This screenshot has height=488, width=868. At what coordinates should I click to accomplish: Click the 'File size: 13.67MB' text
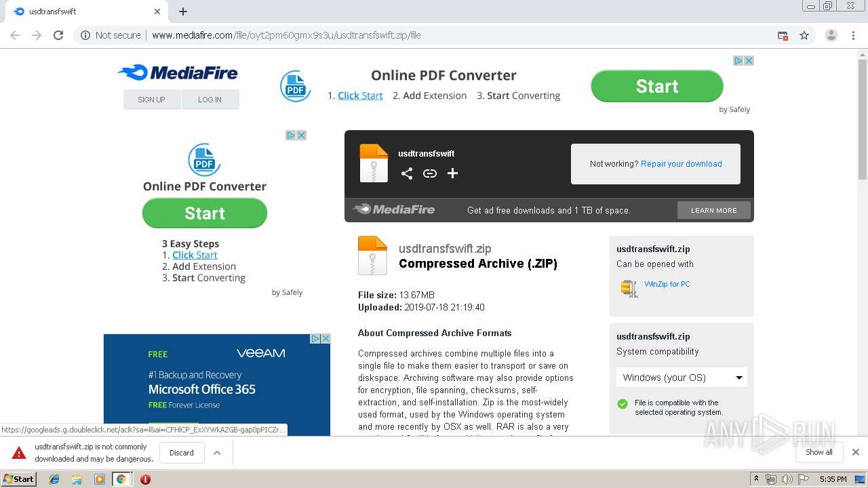pyautogui.click(x=396, y=295)
